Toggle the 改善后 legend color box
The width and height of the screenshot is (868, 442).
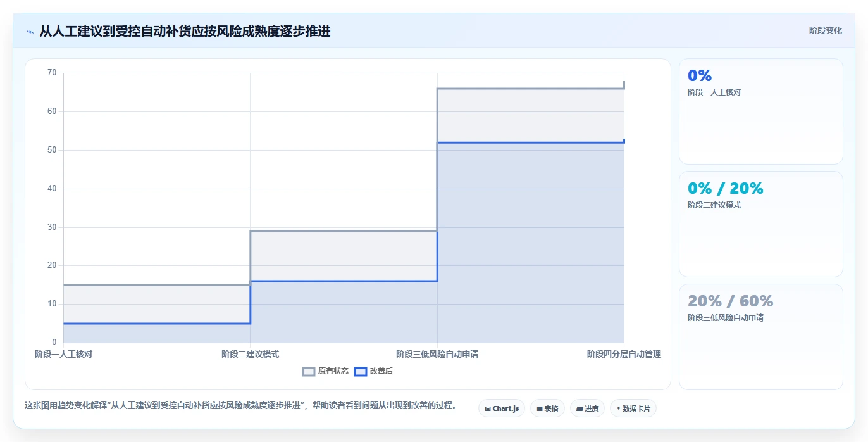[x=360, y=372]
